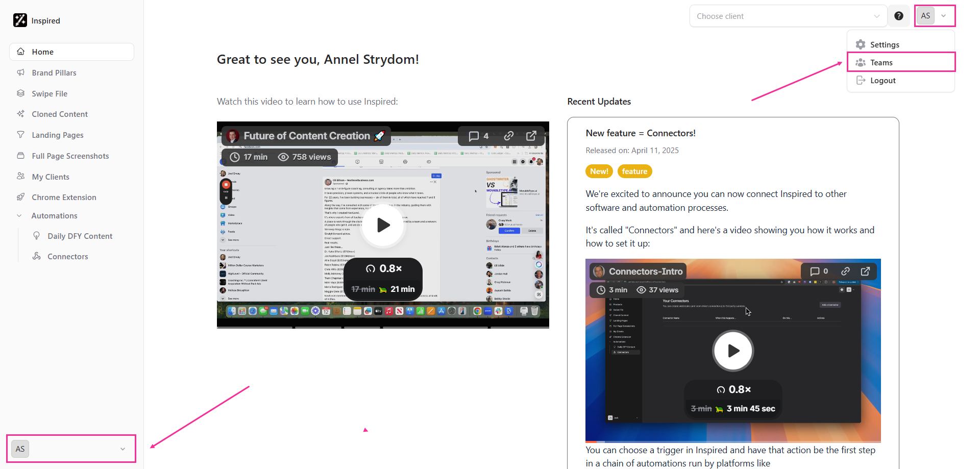Screen dimensions: 980x469
Task: Click the Daily DFY Content lightbulb icon
Action: coord(37,236)
